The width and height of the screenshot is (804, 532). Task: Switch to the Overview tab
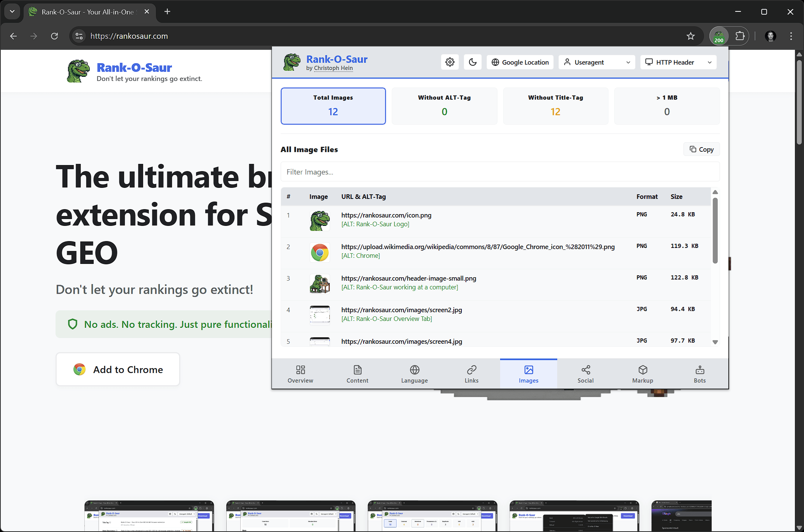(300, 374)
